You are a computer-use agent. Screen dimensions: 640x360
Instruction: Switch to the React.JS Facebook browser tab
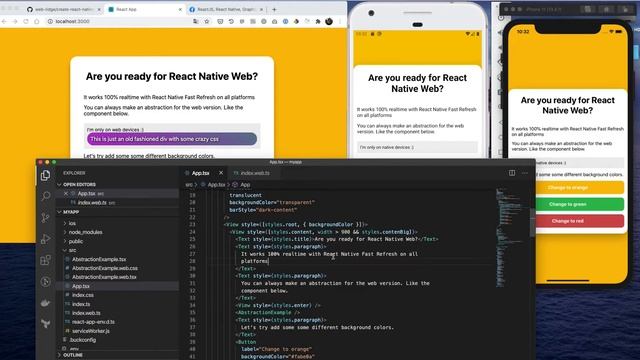227,9
